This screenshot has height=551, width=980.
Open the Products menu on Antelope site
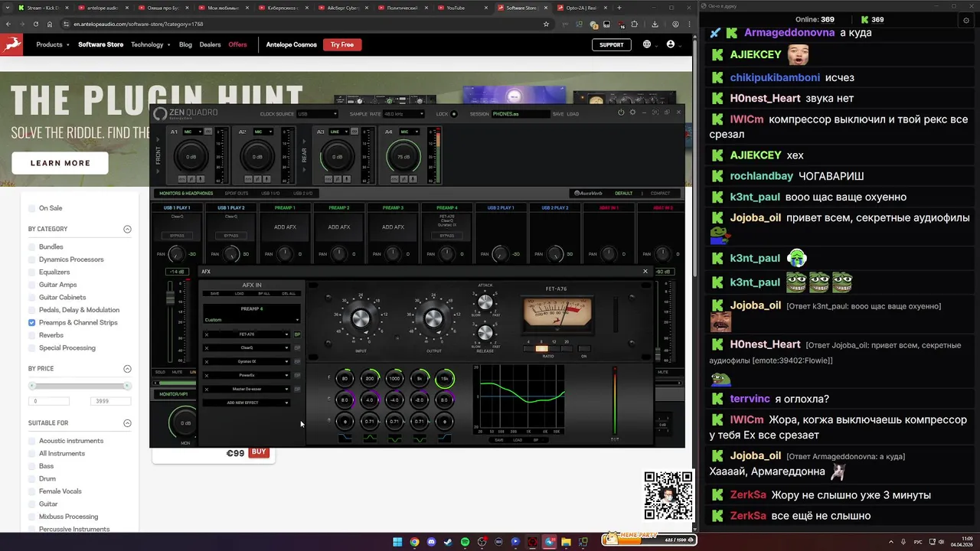click(53, 44)
